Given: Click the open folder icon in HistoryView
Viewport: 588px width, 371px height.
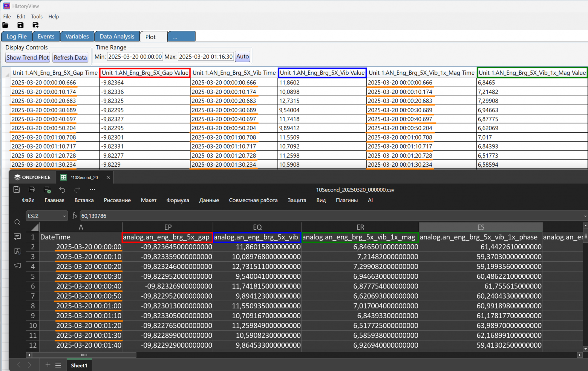Looking at the screenshot, I should click(x=5, y=25).
